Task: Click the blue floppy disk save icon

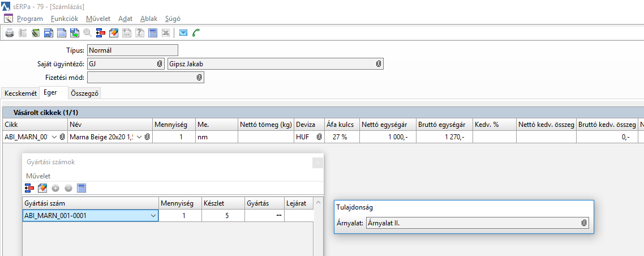Action: pyautogui.click(x=48, y=33)
